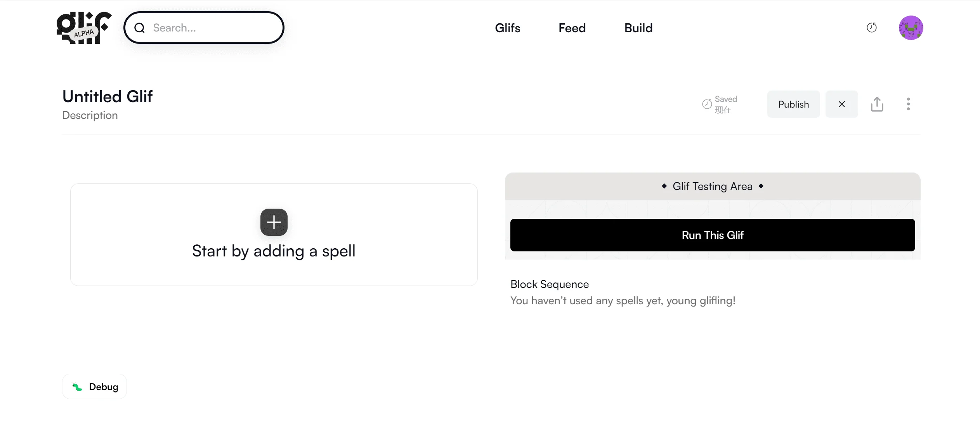Go to the Feed page
The height and width of the screenshot is (441, 980).
pos(572,28)
